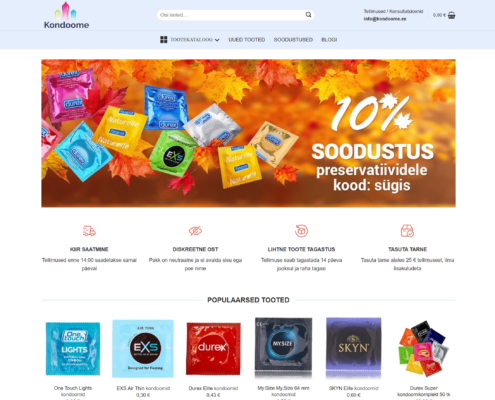This screenshot has height=400, width=495.
Task: Open the 10% soodustus autumn banner
Action: click(x=248, y=133)
